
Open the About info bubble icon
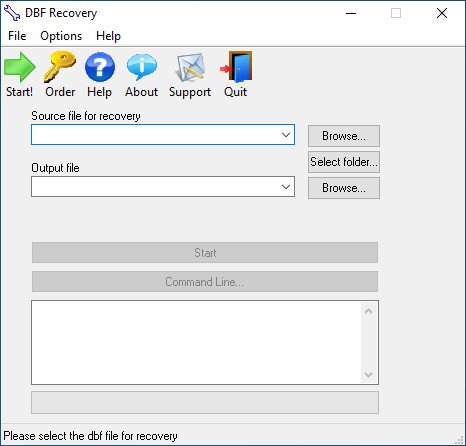pyautogui.click(x=142, y=67)
